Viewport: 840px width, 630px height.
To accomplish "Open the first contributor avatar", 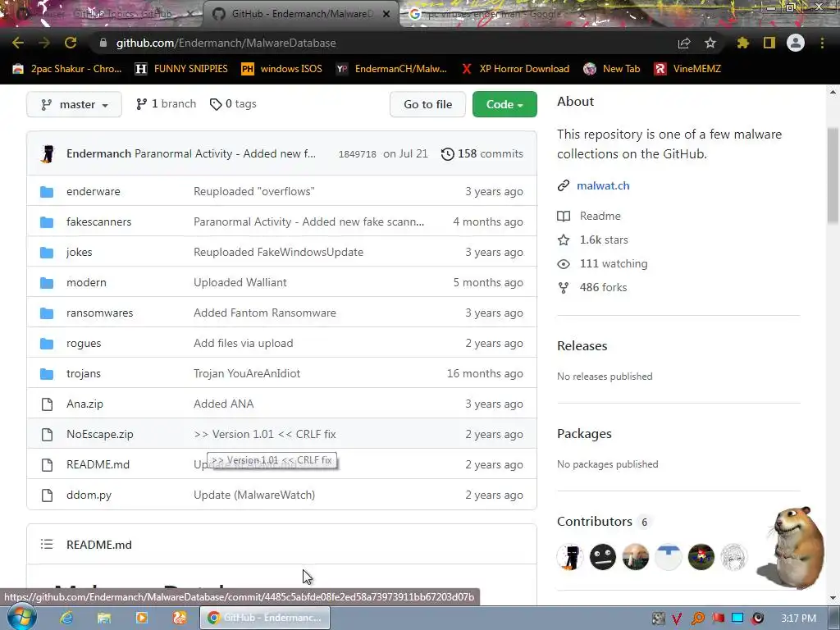I will pyautogui.click(x=570, y=557).
